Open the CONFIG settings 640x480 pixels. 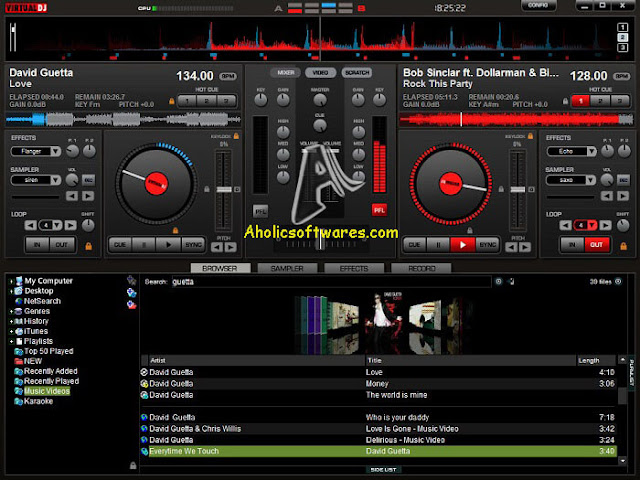point(538,5)
